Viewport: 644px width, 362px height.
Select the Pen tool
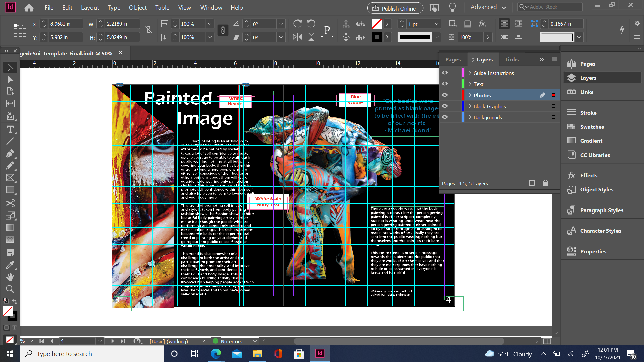pos(10,154)
